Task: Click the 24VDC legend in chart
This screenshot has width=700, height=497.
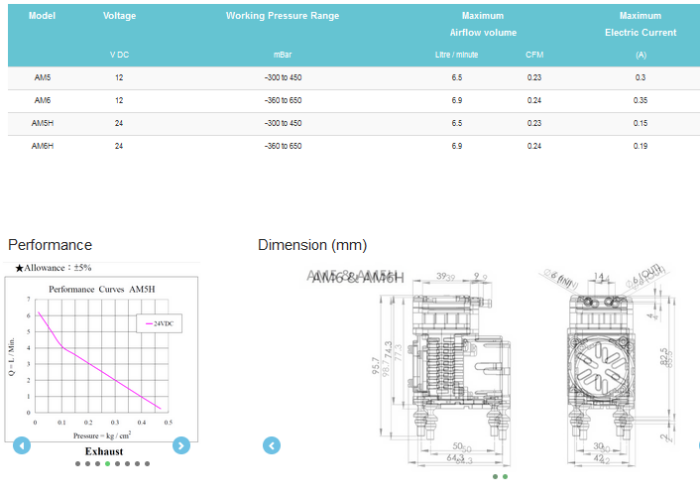Action: pyautogui.click(x=158, y=324)
